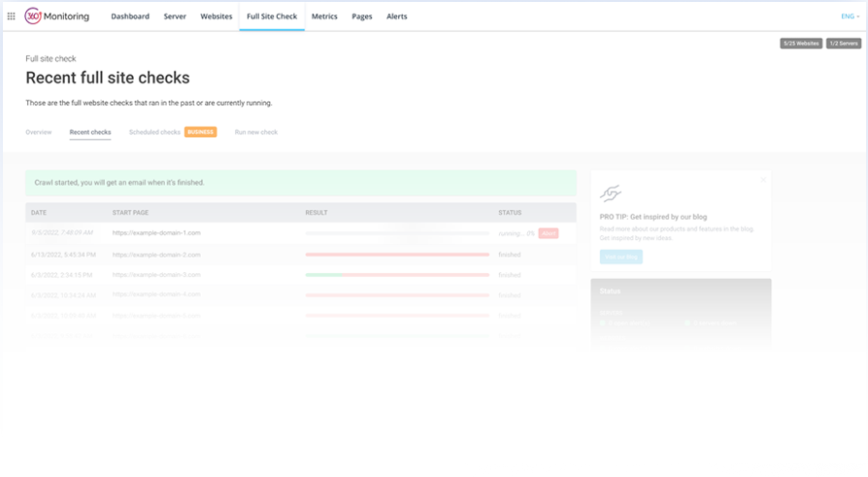This screenshot has width=868, height=477.
Task: Switch to Run new check tab
Action: (256, 132)
